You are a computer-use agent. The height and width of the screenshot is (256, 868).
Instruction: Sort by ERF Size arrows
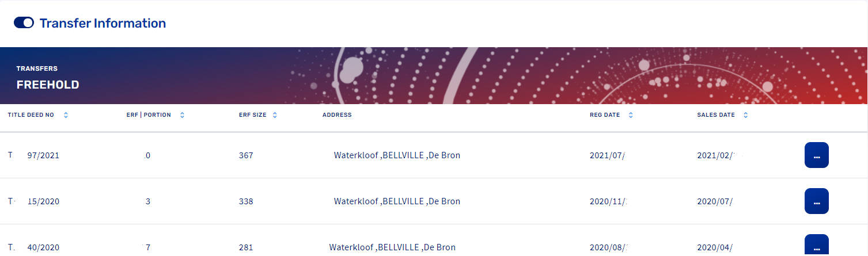click(x=275, y=115)
